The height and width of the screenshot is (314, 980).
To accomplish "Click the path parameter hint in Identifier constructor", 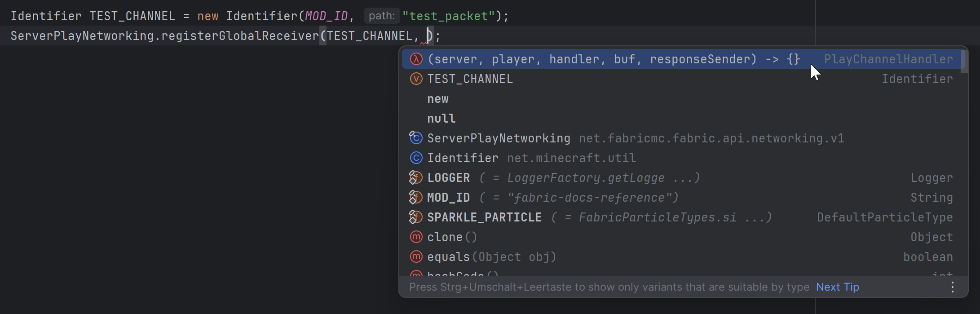I will [381, 16].
